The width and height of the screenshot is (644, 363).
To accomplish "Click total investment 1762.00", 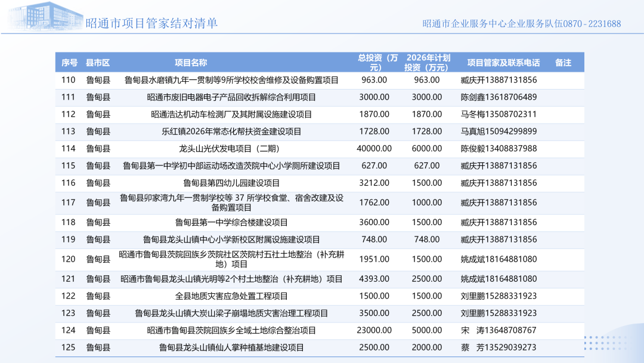I will tap(374, 202).
